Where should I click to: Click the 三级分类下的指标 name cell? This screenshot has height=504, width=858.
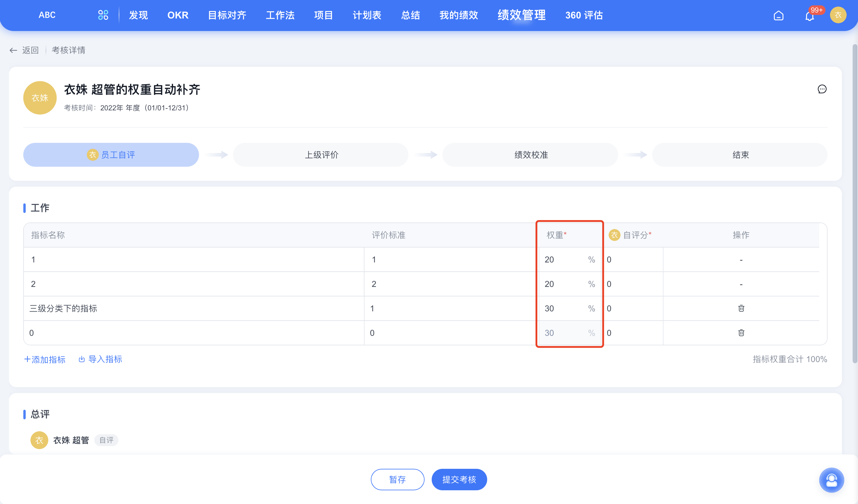[x=194, y=309]
